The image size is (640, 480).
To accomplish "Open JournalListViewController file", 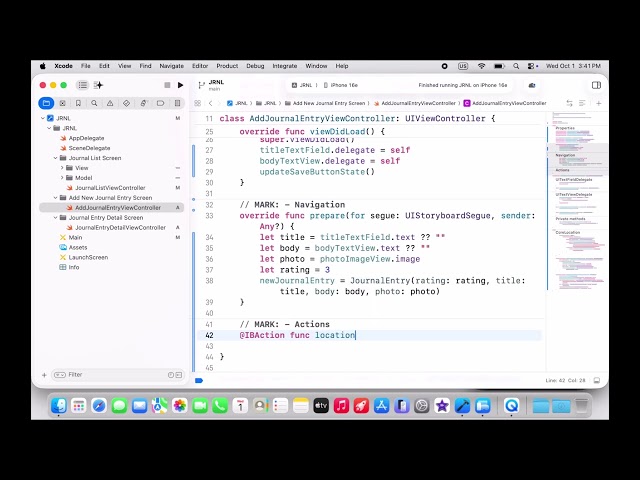I will [110, 188].
